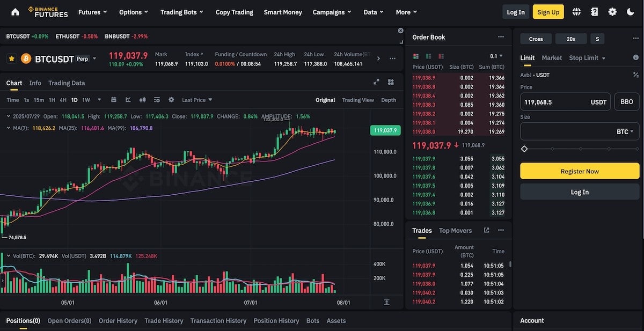
Task: Open the chart settings gear
Action: [x=171, y=100]
